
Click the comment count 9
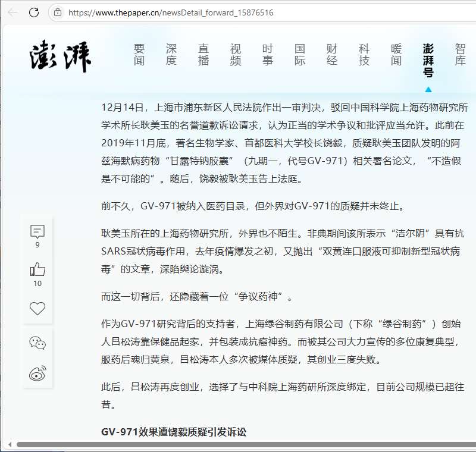37,245
